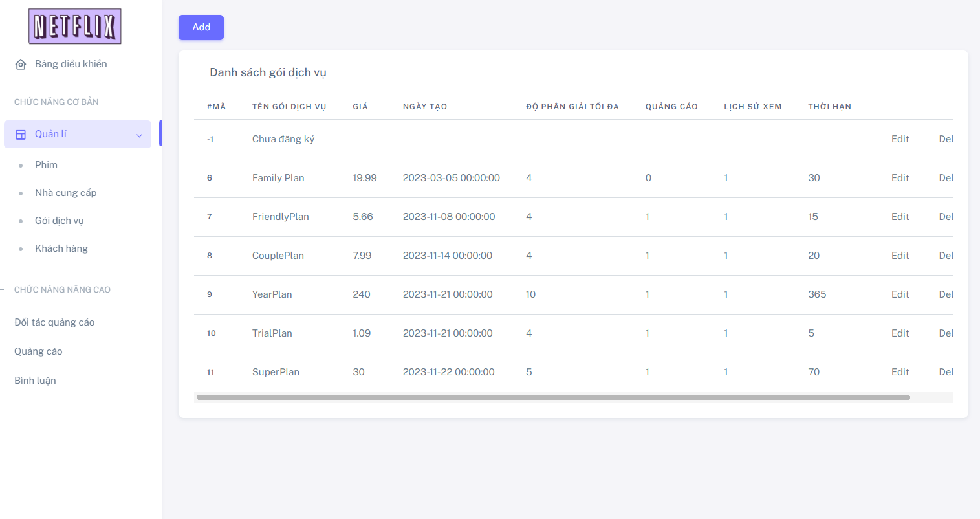Select the CouplePlan name cell
The image size is (980, 519).
[278, 256]
